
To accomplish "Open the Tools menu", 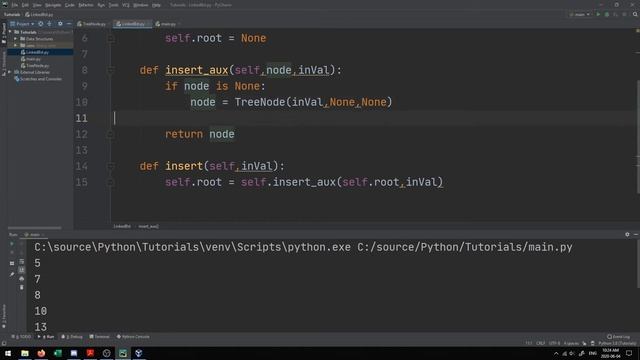I will [113, 5].
